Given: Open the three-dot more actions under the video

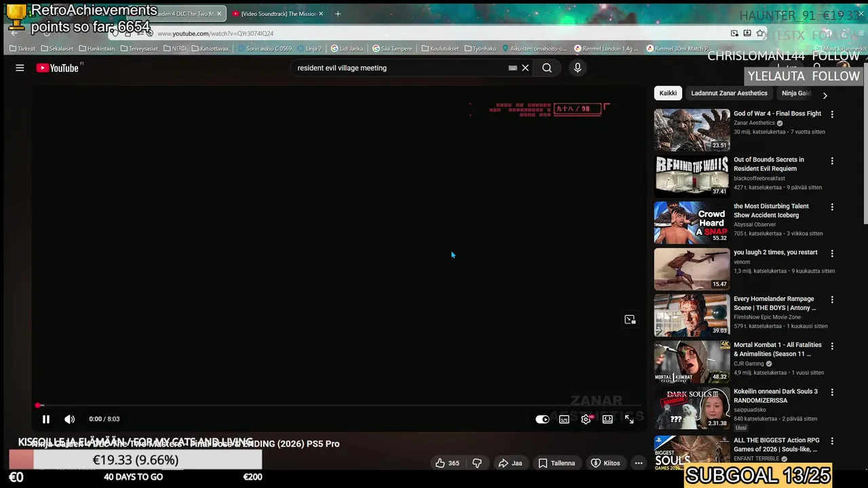Looking at the screenshot, I should (639, 464).
